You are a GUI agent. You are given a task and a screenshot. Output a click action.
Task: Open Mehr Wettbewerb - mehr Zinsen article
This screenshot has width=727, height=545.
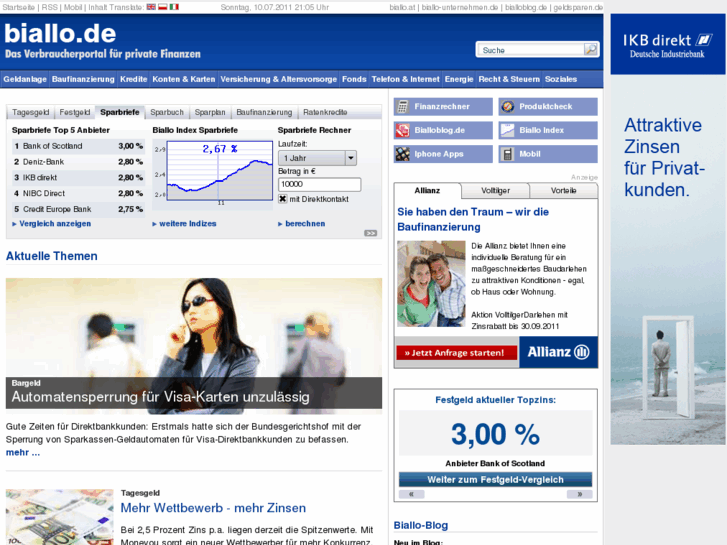[x=213, y=508]
